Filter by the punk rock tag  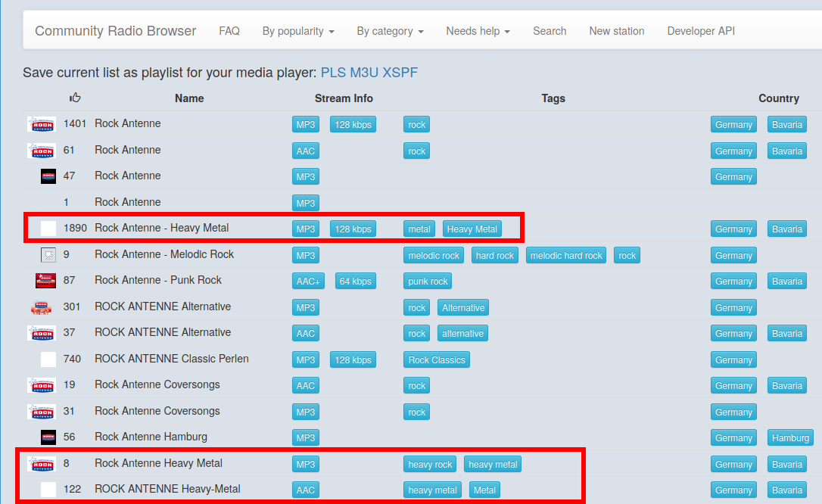[428, 282]
